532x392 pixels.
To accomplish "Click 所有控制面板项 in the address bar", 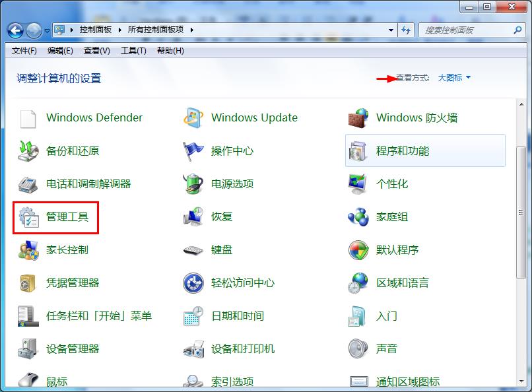I will point(155,30).
